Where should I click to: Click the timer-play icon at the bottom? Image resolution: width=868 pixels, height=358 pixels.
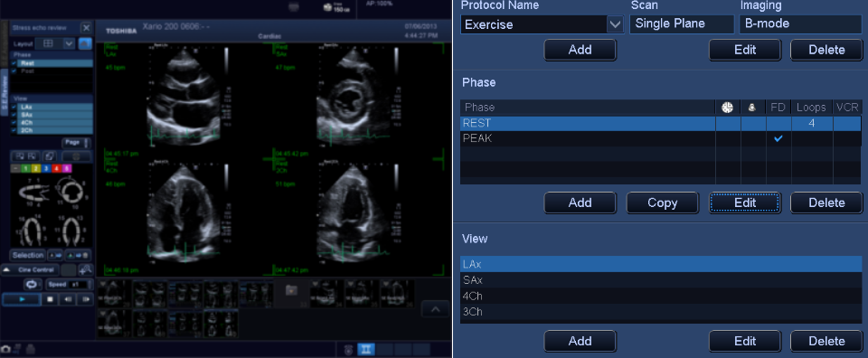[x=348, y=349]
